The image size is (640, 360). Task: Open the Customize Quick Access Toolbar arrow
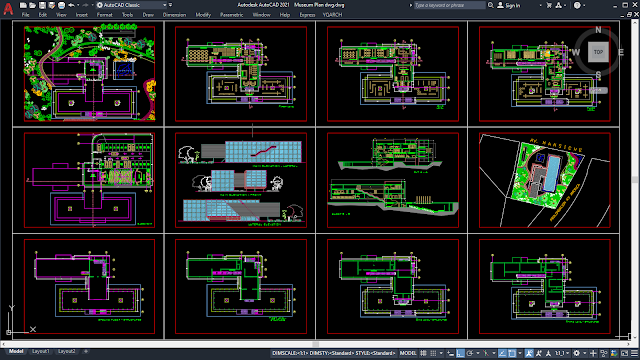pyautogui.click(x=171, y=5)
